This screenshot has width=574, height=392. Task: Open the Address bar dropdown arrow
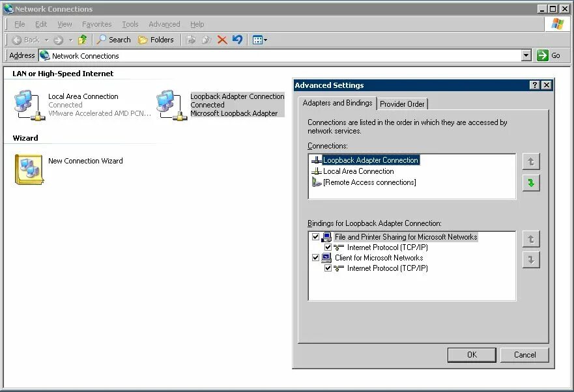pos(526,55)
